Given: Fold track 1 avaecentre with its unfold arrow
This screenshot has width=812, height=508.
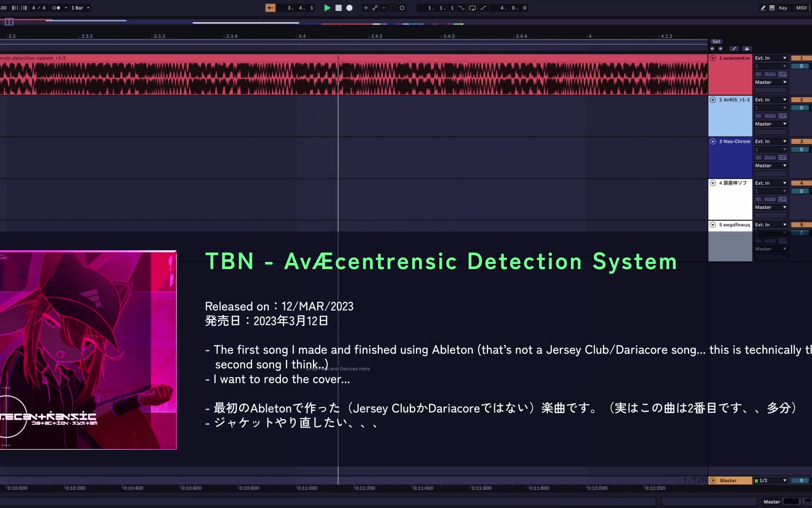Looking at the screenshot, I should [713, 58].
